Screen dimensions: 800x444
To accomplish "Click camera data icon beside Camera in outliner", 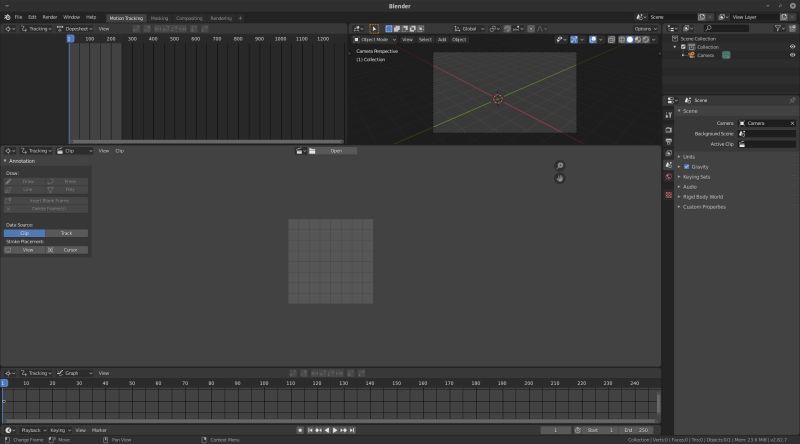I will tap(726, 55).
